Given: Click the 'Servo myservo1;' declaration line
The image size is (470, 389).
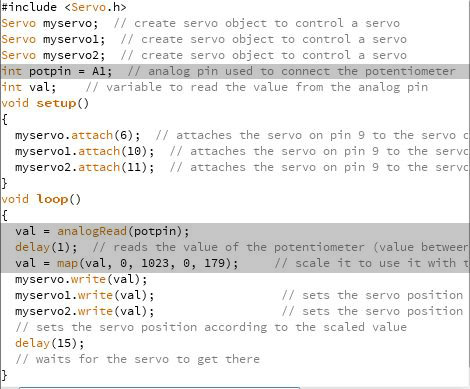Looking at the screenshot, I should point(53,39).
